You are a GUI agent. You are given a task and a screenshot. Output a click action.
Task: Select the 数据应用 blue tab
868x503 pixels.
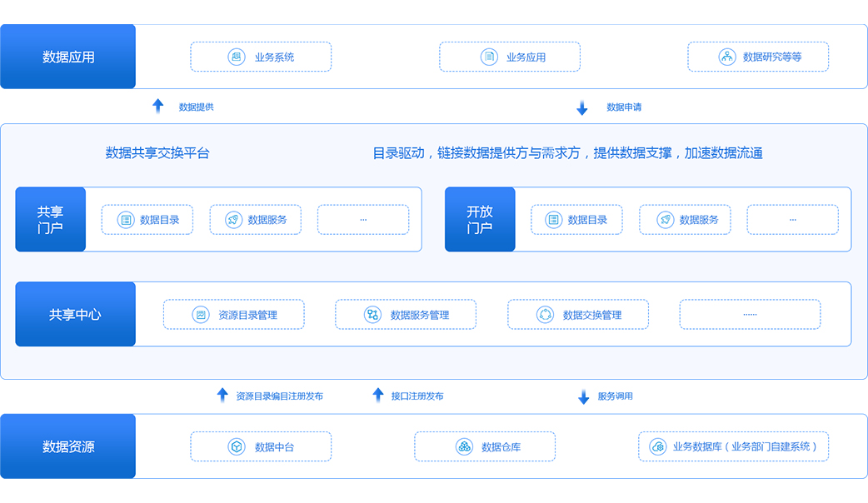pos(68,57)
